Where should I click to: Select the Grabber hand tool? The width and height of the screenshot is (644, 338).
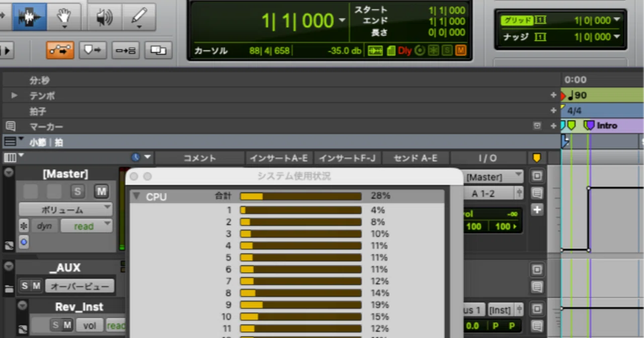tap(65, 17)
